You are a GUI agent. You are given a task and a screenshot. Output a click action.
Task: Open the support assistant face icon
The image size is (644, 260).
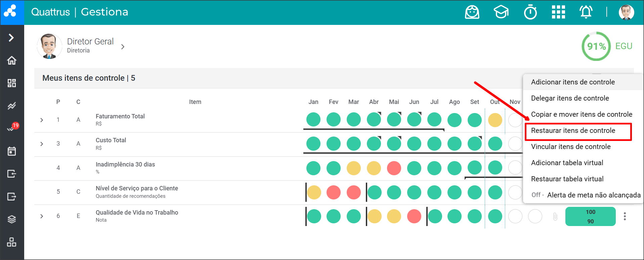pyautogui.click(x=472, y=12)
